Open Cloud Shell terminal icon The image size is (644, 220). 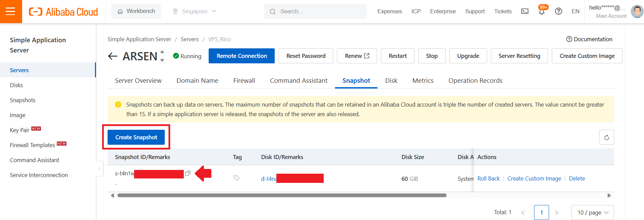[x=525, y=11]
